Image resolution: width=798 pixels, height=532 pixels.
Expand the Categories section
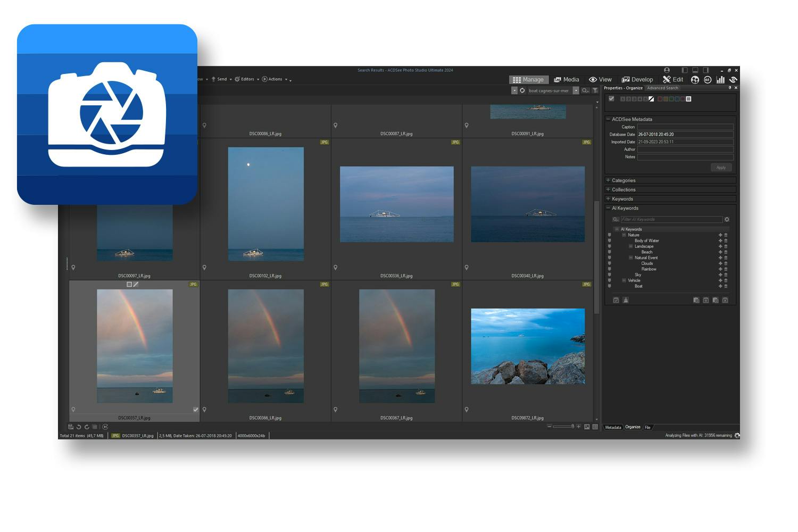click(608, 180)
